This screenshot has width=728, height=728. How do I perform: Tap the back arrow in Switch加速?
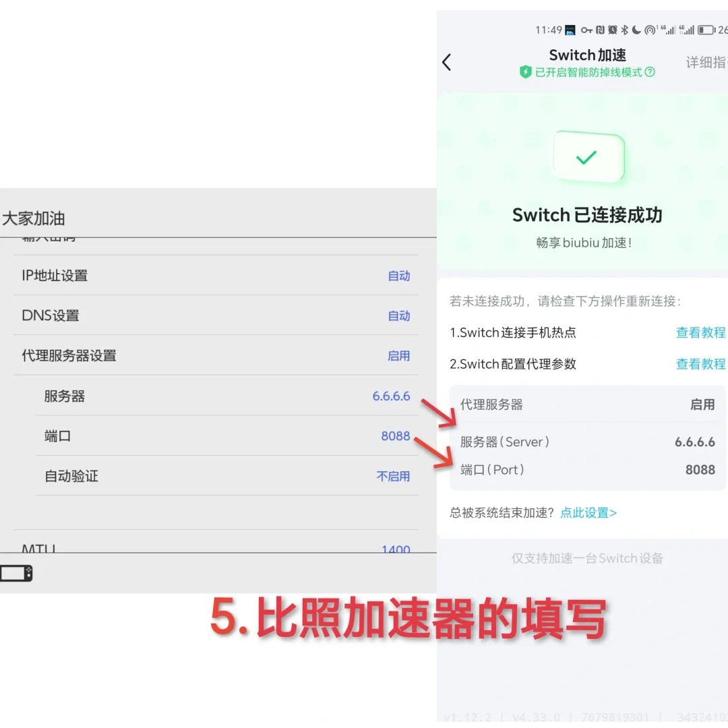point(447,62)
